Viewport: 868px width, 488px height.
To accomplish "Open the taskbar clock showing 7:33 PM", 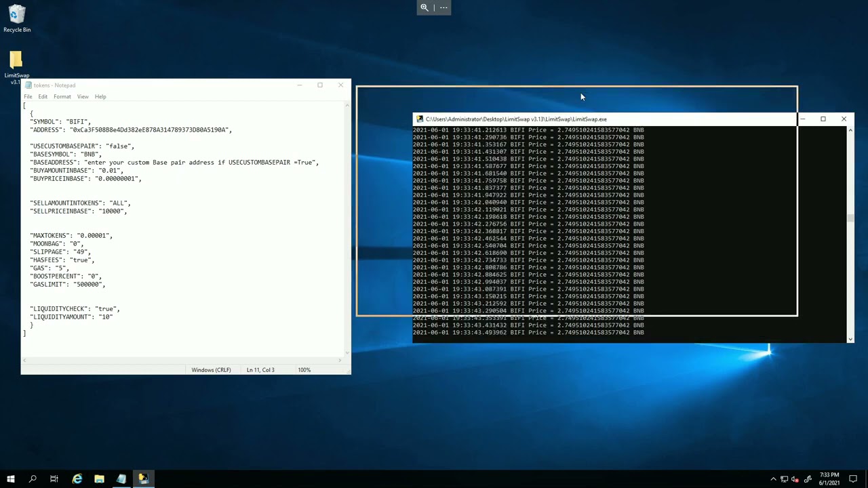I will point(829,479).
